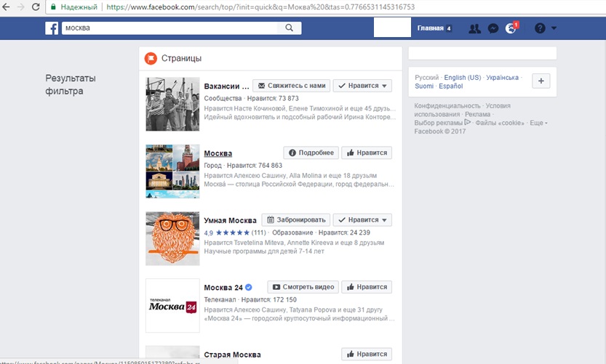The width and height of the screenshot is (606, 364).
Task: Click the browser forward arrow
Action: [x=21, y=7]
